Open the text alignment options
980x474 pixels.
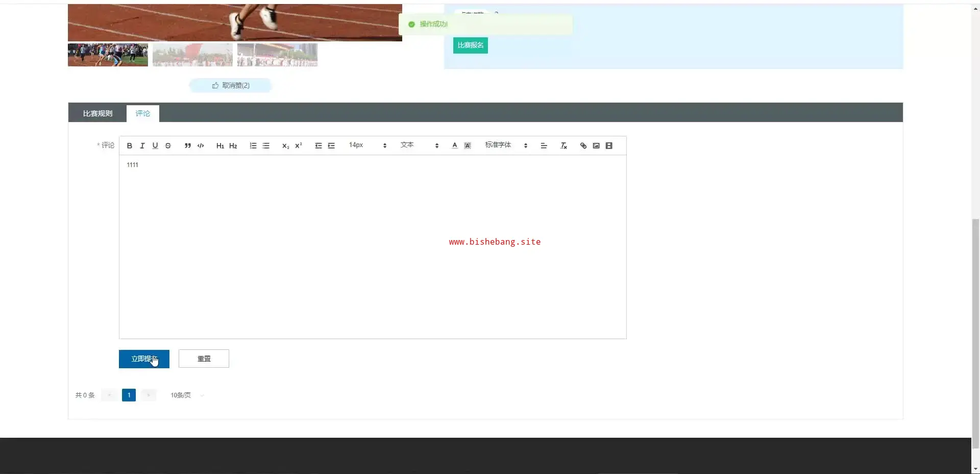(544, 146)
